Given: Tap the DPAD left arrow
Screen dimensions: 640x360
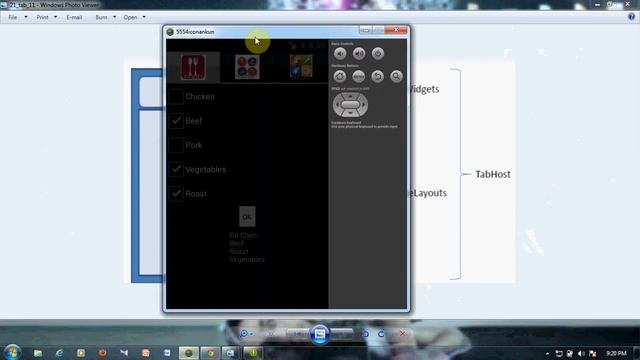Looking at the screenshot, I should point(337,104).
